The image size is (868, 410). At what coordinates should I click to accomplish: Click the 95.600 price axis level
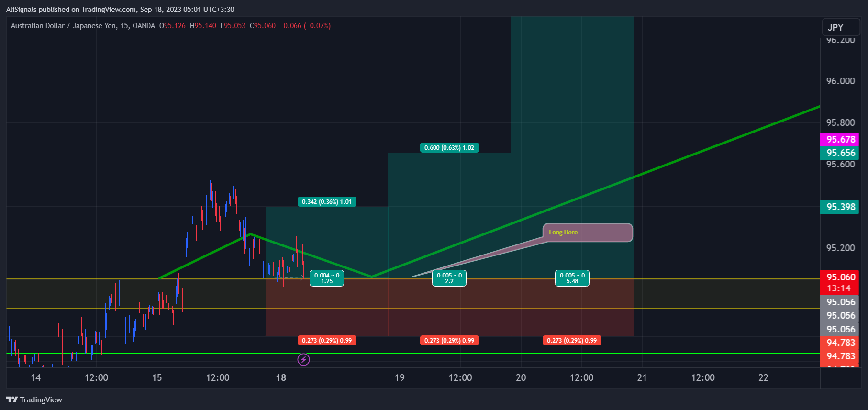[x=840, y=165]
